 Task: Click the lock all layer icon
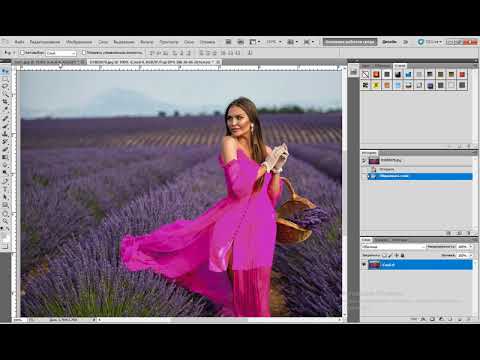pyautogui.click(x=403, y=255)
